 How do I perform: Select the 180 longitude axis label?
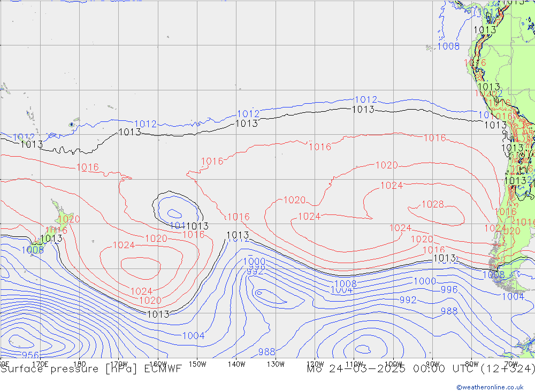(x=80, y=364)
